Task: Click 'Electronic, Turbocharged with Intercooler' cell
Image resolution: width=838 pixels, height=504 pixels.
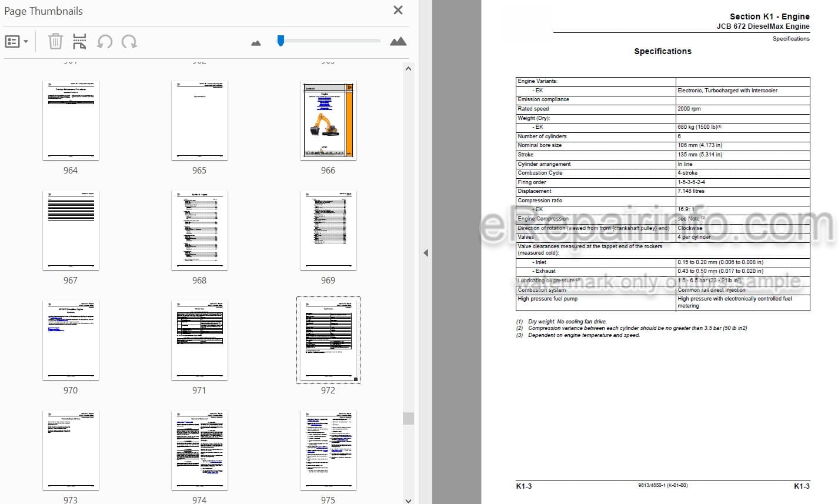Action: (727, 91)
